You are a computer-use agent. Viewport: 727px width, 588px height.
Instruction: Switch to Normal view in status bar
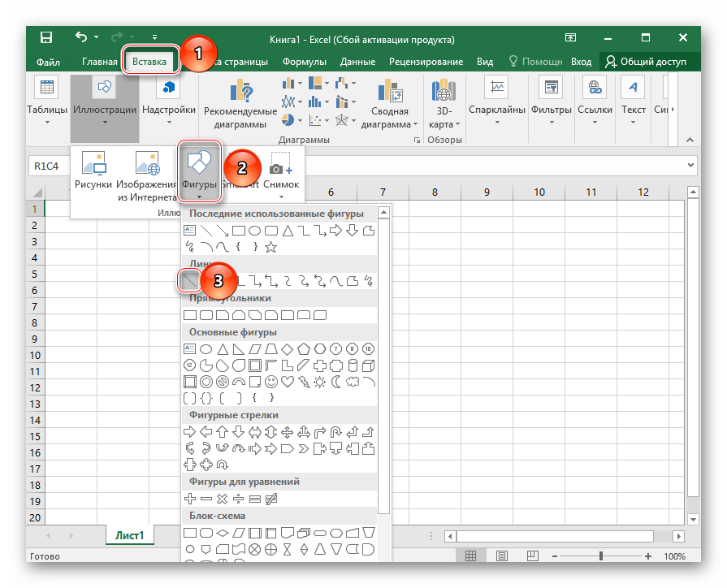click(x=470, y=556)
